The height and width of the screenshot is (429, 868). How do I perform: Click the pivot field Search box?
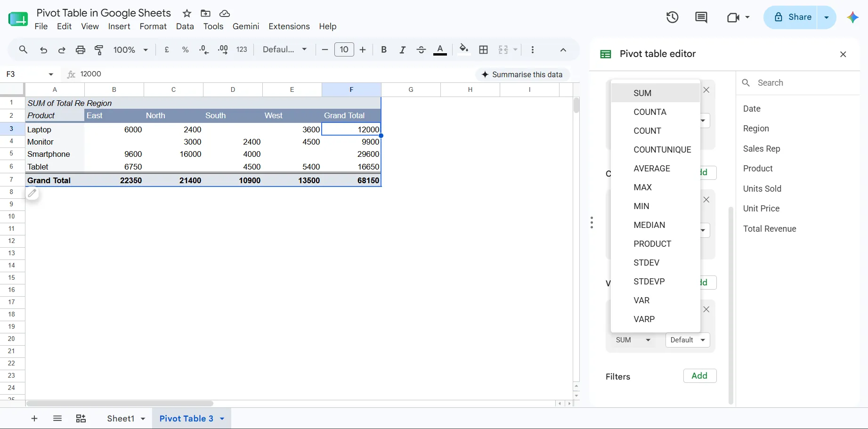tap(798, 83)
